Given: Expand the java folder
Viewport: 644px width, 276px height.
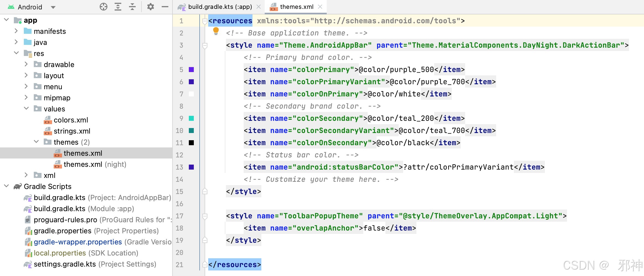Looking at the screenshot, I should click(x=16, y=42).
